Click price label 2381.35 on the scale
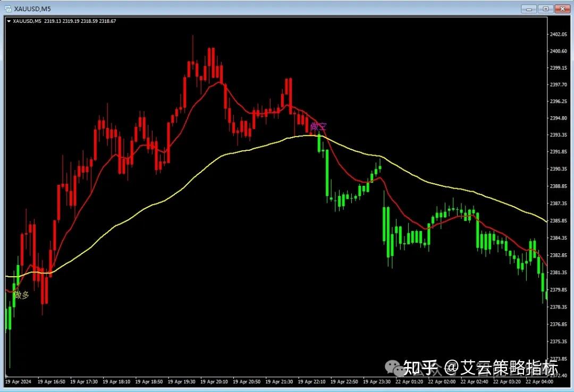The image size is (574, 392). click(558, 272)
